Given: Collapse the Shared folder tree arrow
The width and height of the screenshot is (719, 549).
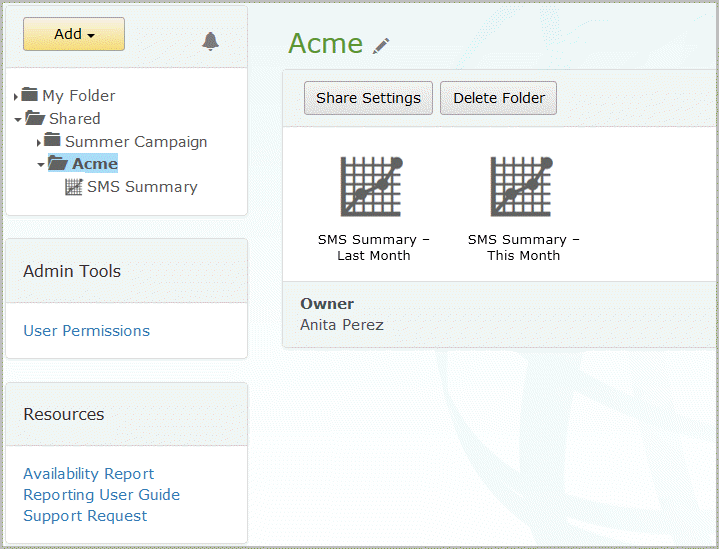Looking at the screenshot, I should click(18, 120).
